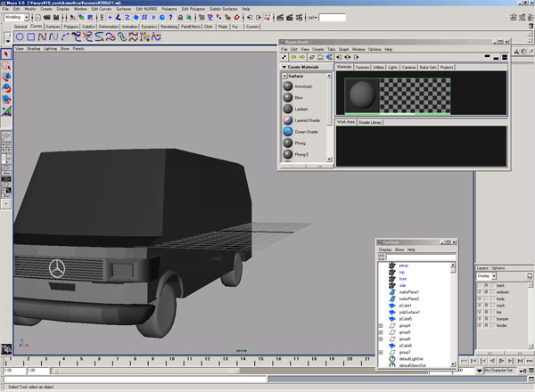Switch to the Surfaces shelf tab
Viewport: 535px width, 392px height.
point(53,27)
